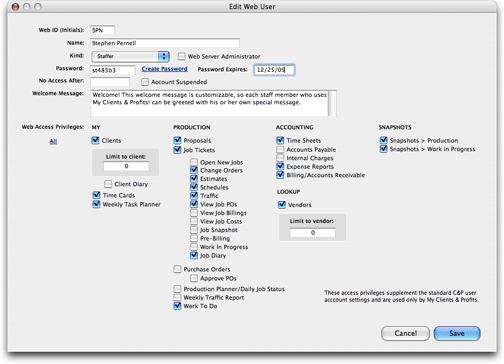Enable the Open New Jobs checkbox
Screen dimensions: 504x364
pos(194,162)
